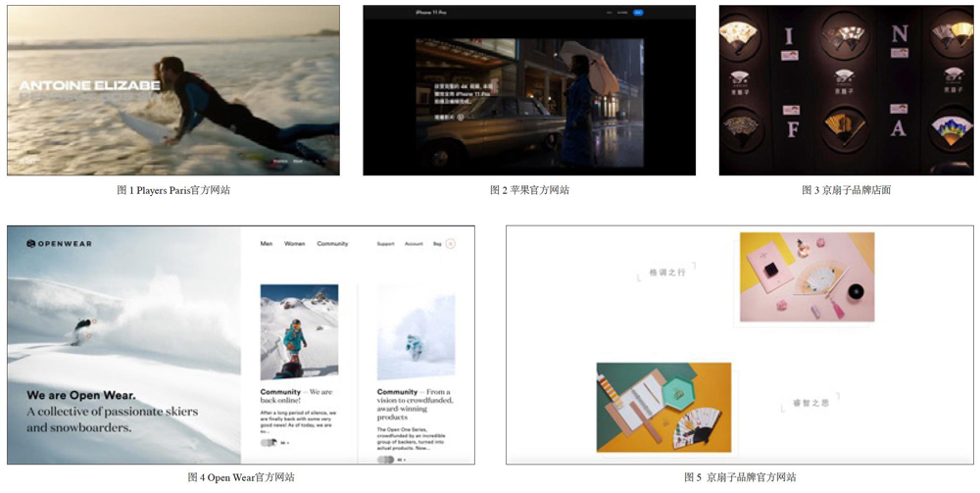Click lower hotspot circle on snowboarder
Viewport: 980px width, 493px height.
[x=89, y=335]
